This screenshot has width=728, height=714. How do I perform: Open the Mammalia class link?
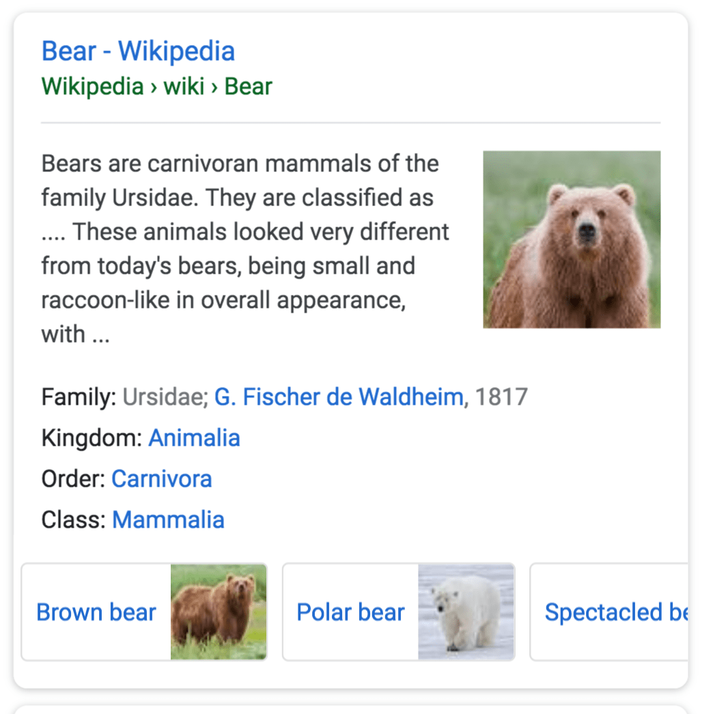[x=168, y=519]
